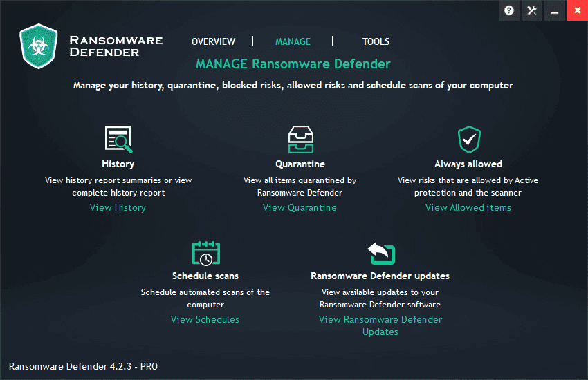Click the 'View history report summaries' description
The image size is (588, 380).
[118, 187]
